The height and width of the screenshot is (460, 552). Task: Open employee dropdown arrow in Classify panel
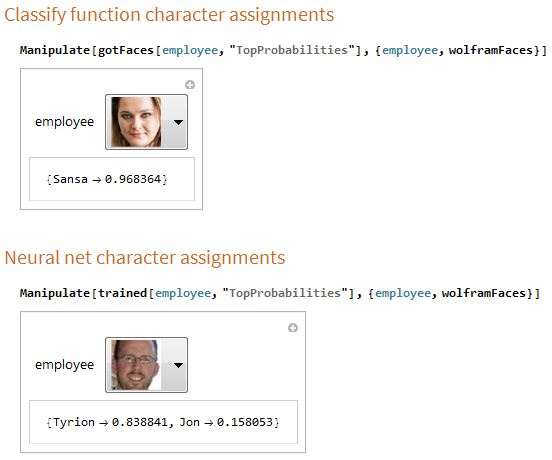tap(178, 122)
